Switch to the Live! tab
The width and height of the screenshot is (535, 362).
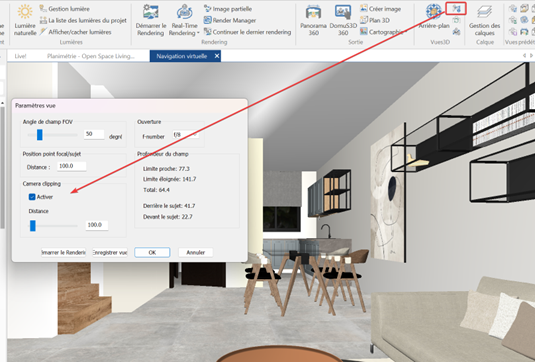20,56
